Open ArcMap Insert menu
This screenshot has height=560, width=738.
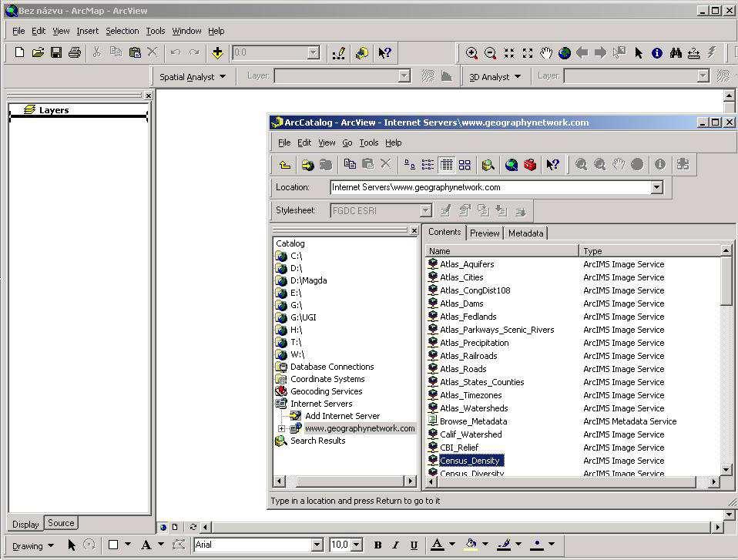[88, 31]
